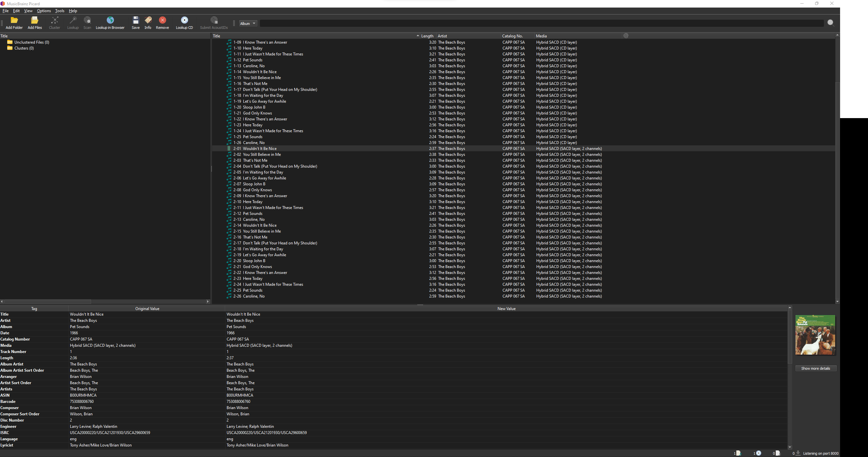Sort by Length column header
The image size is (868, 457).
[x=428, y=36]
